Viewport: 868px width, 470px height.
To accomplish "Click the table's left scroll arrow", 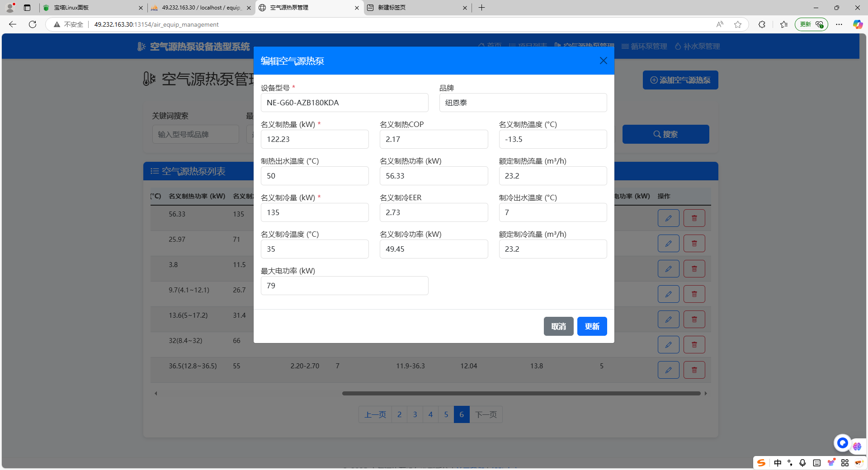I will (x=156, y=393).
